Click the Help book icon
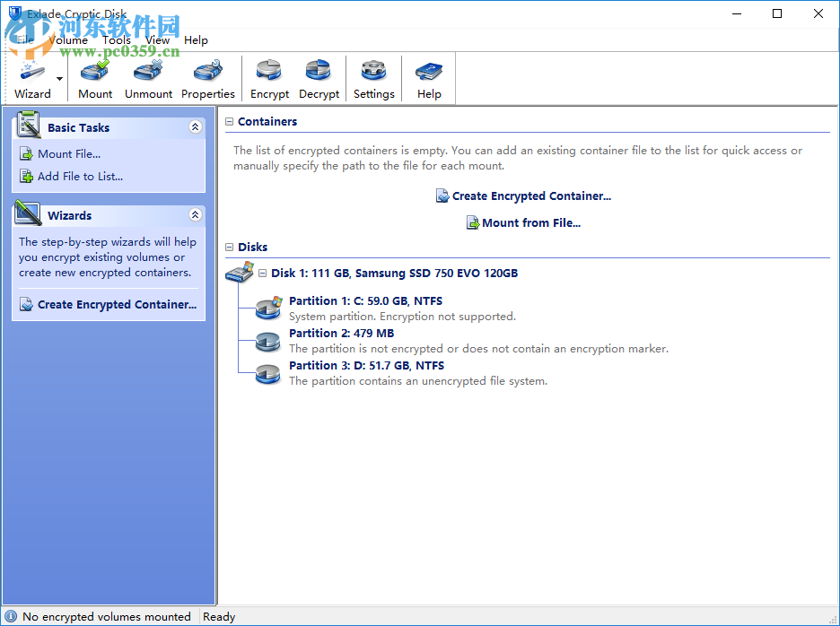 coord(429,72)
